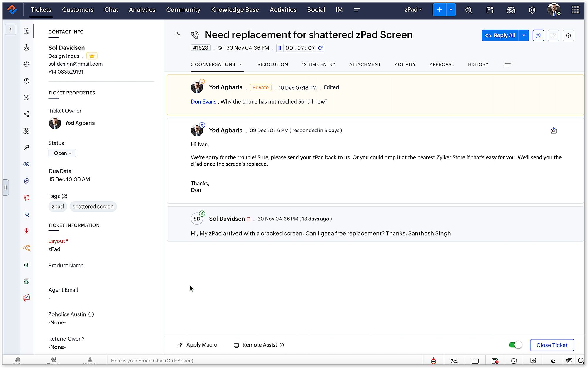The width and height of the screenshot is (588, 368).
Task: Expand the Reply All dropdown arrow
Action: (x=524, y=35)
